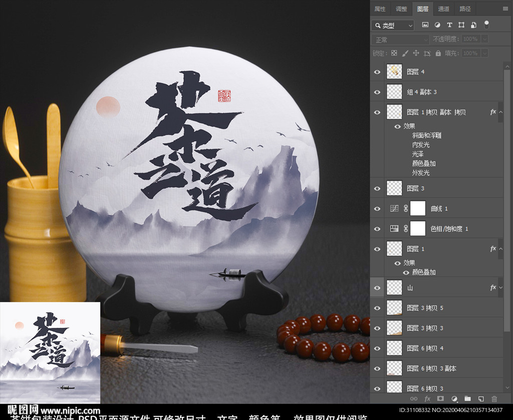Click the lock all padlock icon

438,53
